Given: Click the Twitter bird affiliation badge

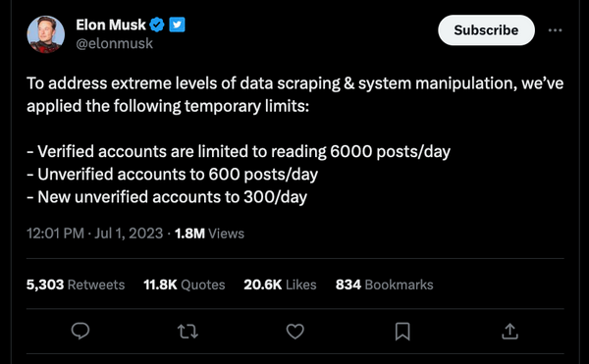Looking at the screenshot, I should (177, 25).
